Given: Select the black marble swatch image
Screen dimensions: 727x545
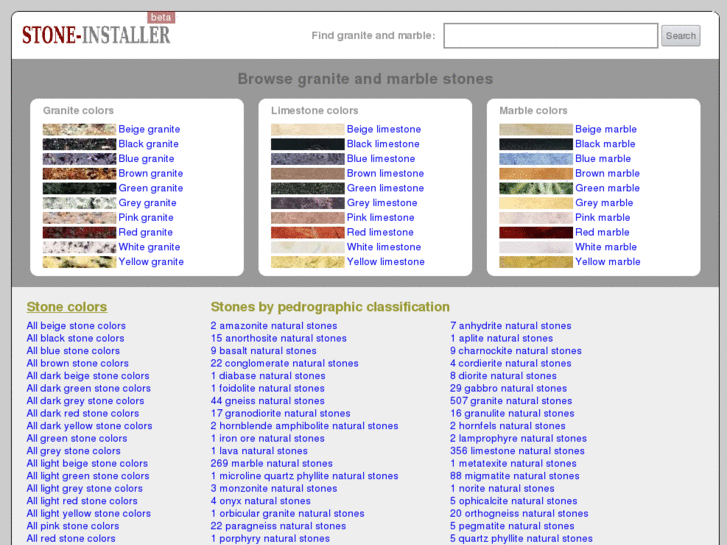Looking at the screenshot, I should pyautogui.click(x=536, y=144).
